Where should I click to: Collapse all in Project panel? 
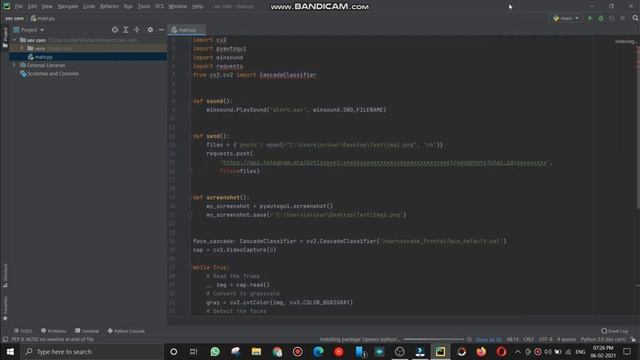(136, 30)
